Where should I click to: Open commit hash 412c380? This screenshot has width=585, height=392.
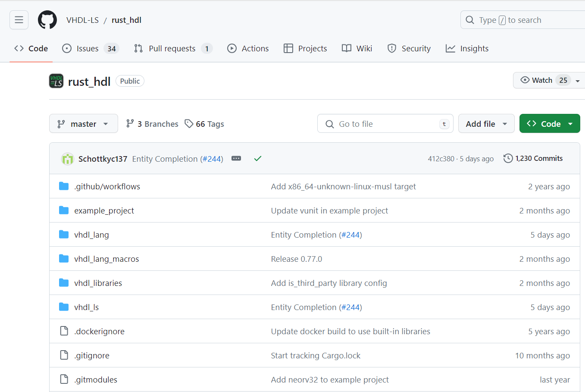coord(441,159)
